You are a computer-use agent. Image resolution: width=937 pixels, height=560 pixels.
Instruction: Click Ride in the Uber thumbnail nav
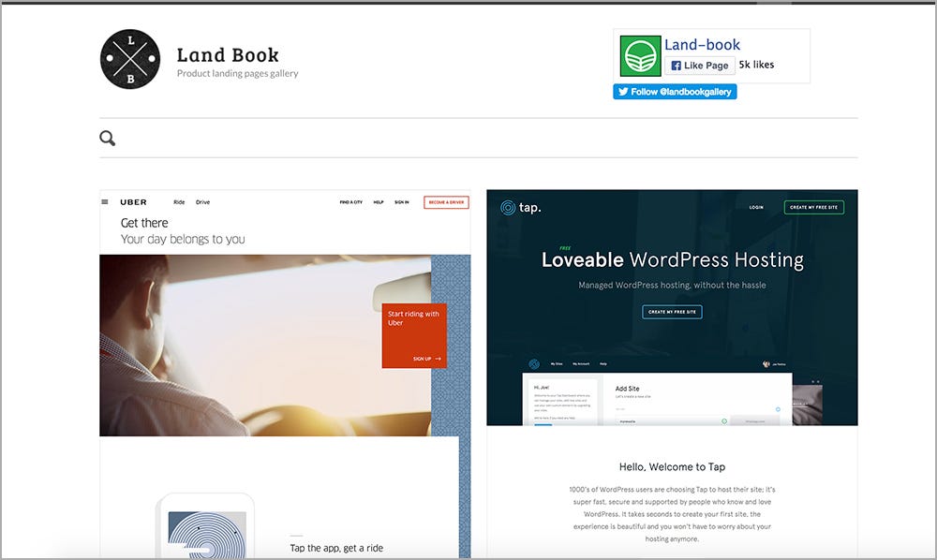click(179, 202)
